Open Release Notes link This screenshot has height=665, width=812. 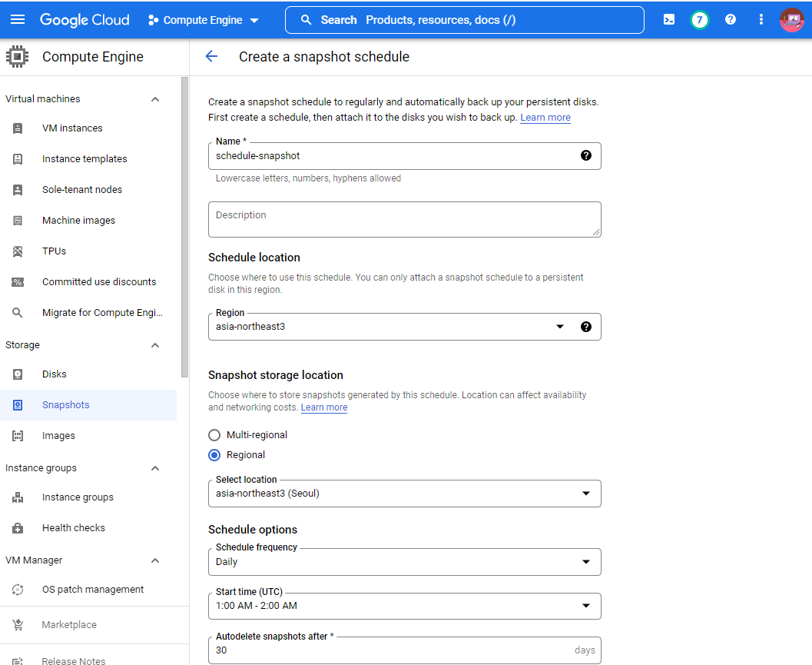point(74,660)
